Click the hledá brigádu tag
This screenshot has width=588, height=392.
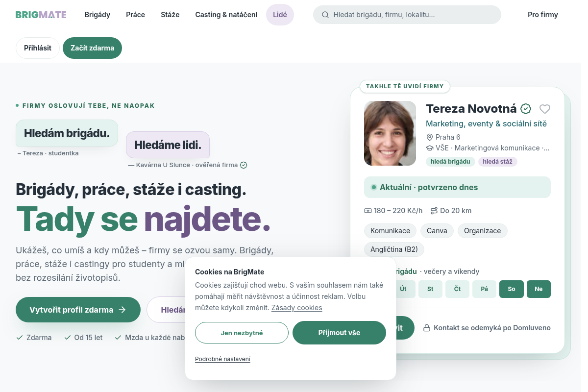[451, 162]
